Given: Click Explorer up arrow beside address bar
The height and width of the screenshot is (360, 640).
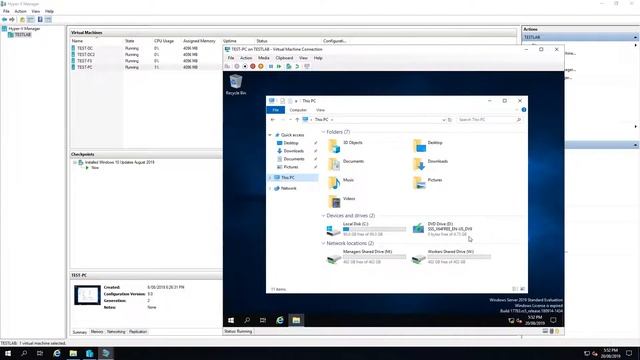Looking at the screenshot, I should pyautogui.click(x=297, y=120).
